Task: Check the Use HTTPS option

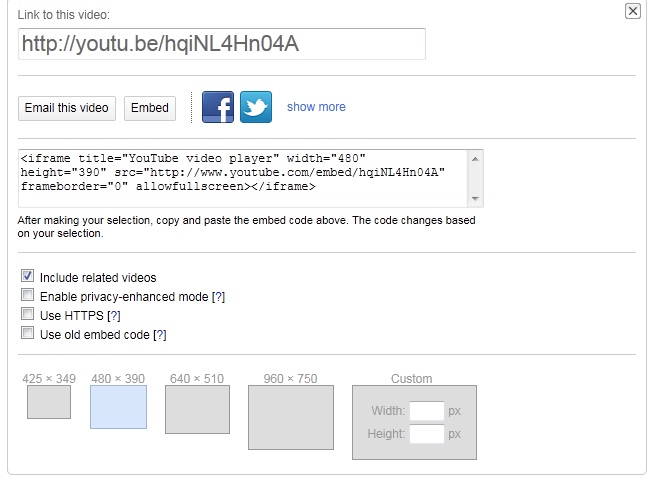Action: click(x=28, y=314)
